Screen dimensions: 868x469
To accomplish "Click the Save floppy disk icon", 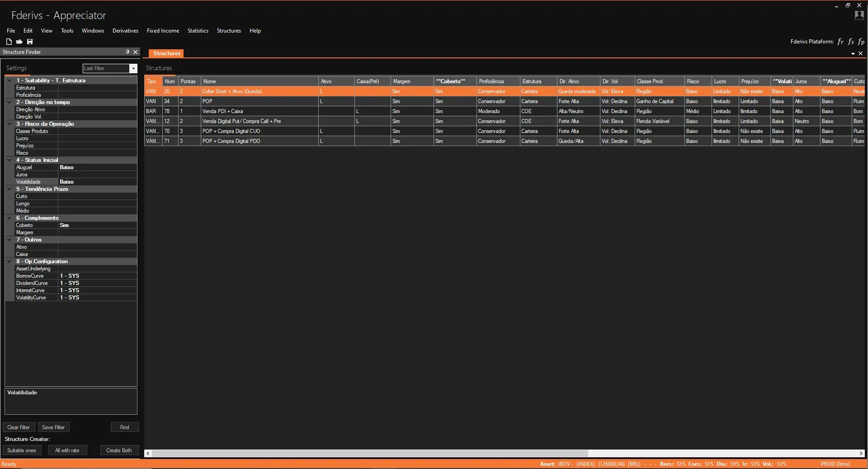I will pyautogui.click(x=30, y=42).
